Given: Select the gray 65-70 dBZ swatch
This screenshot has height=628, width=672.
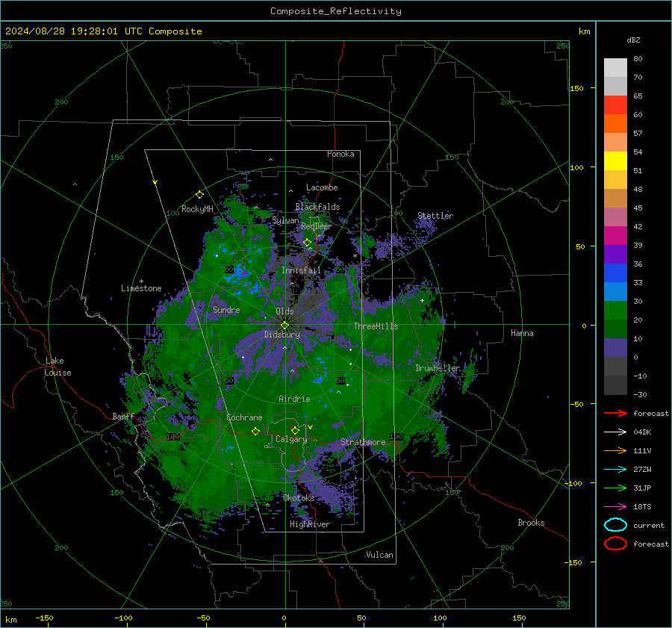Looking at the screenshot, I should (x=615, y=86).
